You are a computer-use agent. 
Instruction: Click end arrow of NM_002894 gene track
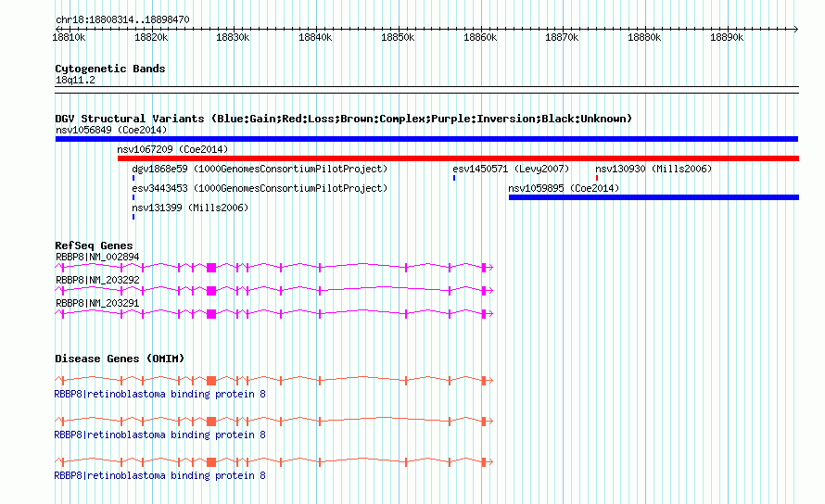(489, 268)
